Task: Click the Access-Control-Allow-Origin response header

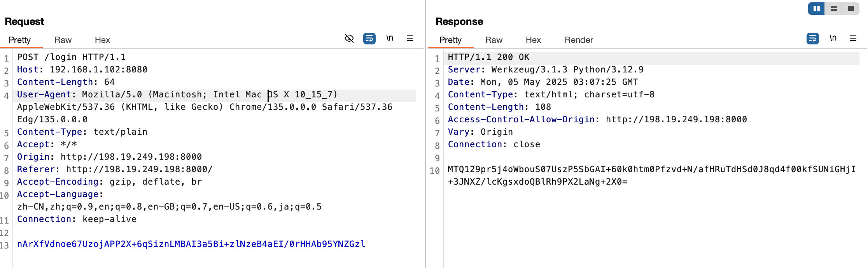Action: pyautogui.click(x=598, y=120)
